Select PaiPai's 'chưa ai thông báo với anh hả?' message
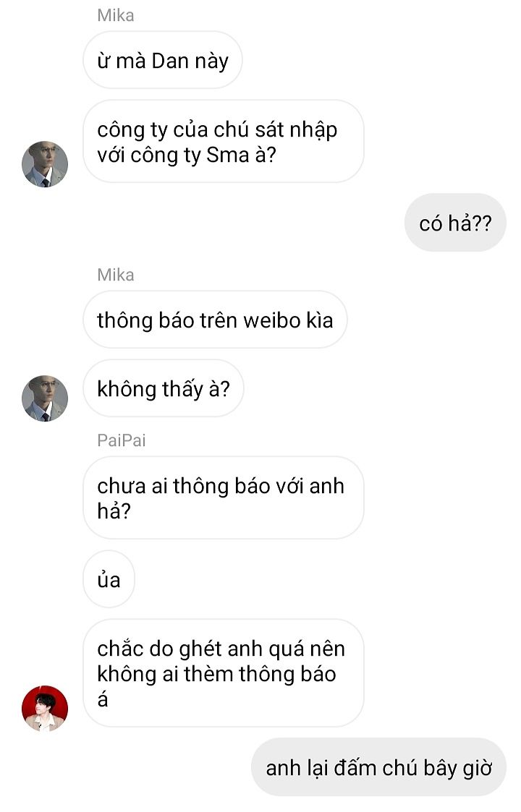The image size is (521, 812). tap(224, 498)
